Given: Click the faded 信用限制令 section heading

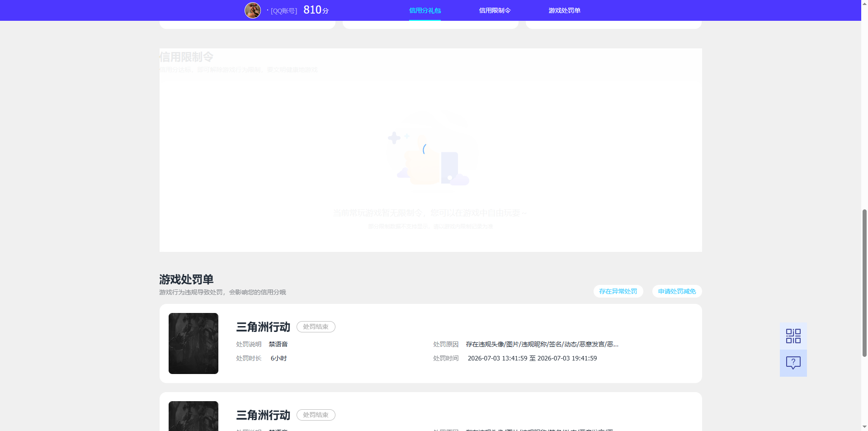Looking at the screenshot, I should [x=186, y=57].
